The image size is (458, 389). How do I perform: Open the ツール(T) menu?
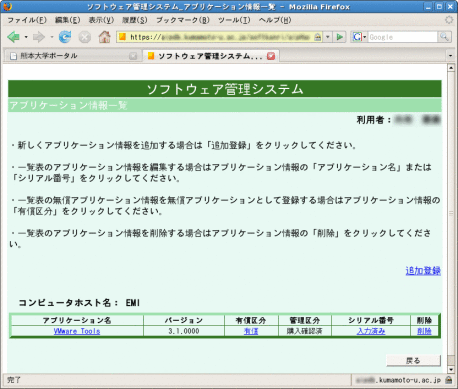[x=234, y=20]
